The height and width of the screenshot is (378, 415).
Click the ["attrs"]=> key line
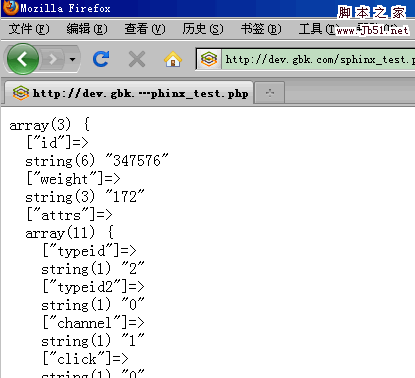click(69, 215)
